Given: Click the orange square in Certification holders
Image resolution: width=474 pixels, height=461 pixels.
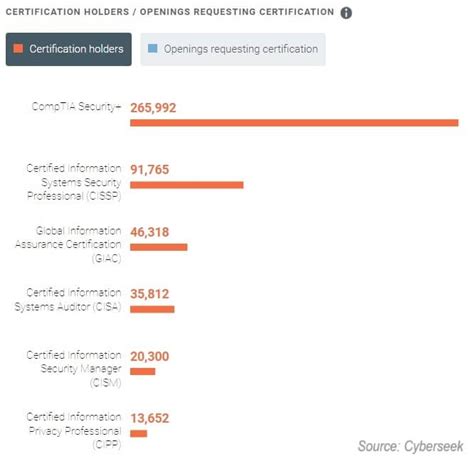Looking at the screenshot, I should pos(18,48).
